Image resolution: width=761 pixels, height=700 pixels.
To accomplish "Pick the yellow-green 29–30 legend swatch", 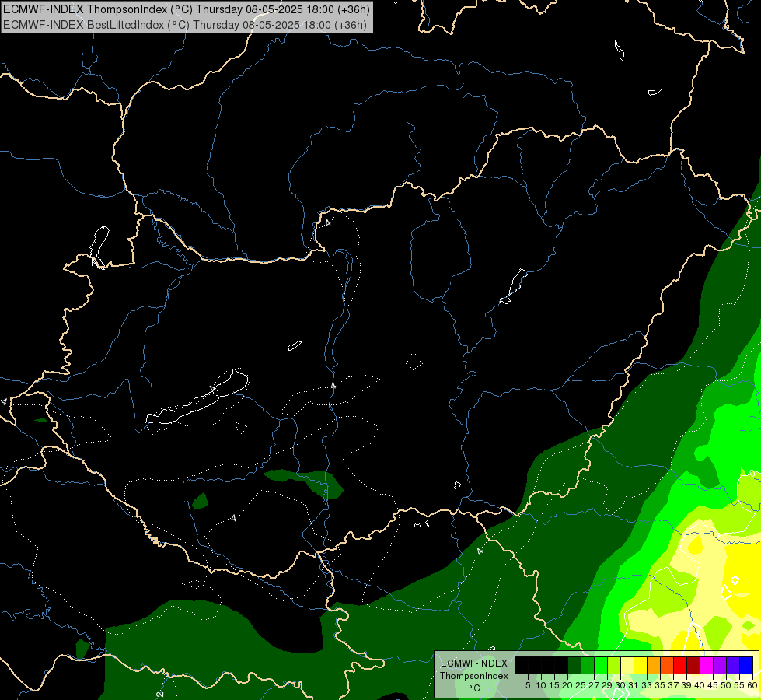I will click(614, 665).
